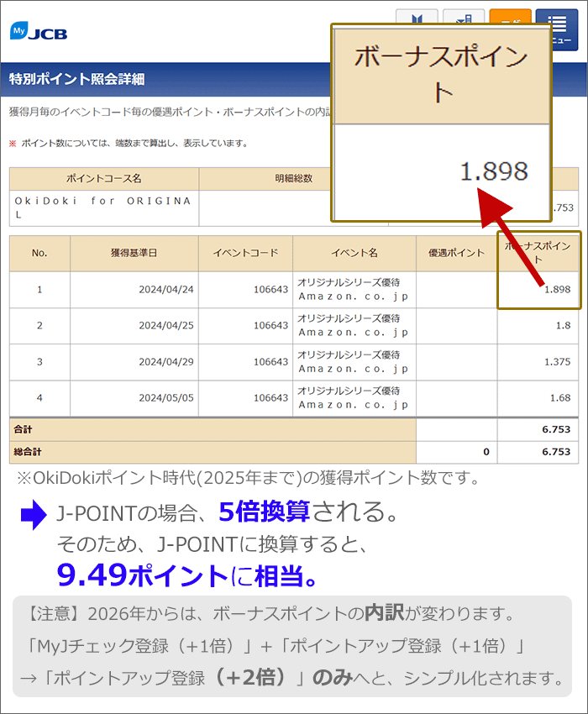
Task: Select the event name in the 2024/04/24 row
Action: pyautogui.click(x=354, y=290)
